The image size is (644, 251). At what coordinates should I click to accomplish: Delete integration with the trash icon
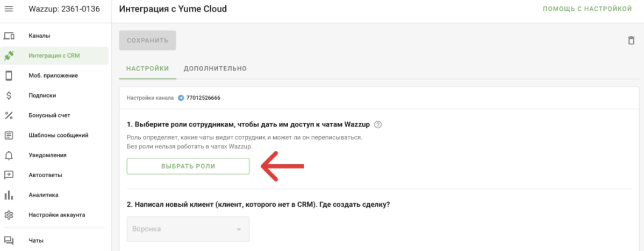tap(631, 40)
